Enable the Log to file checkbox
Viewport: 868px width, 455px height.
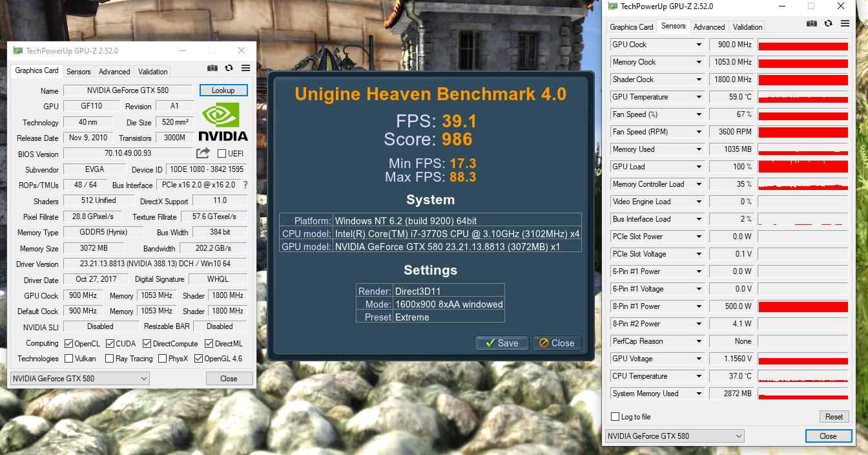[615, 417]
